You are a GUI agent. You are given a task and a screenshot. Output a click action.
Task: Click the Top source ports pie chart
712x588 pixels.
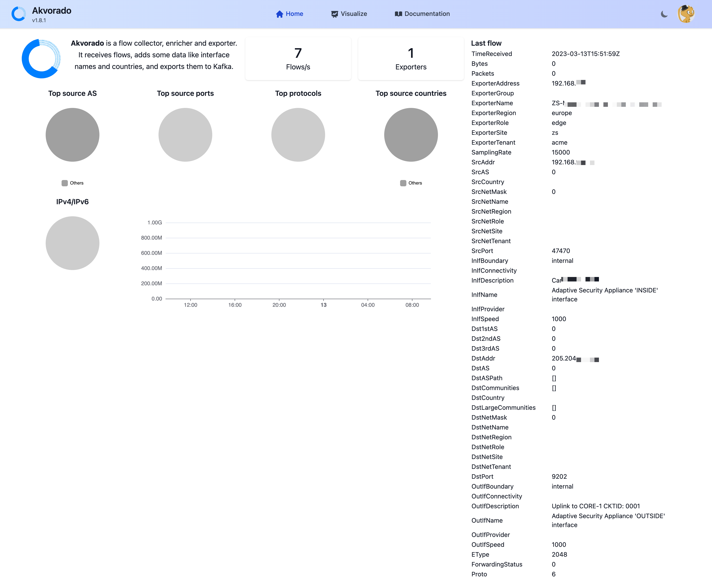click(185, 135)
